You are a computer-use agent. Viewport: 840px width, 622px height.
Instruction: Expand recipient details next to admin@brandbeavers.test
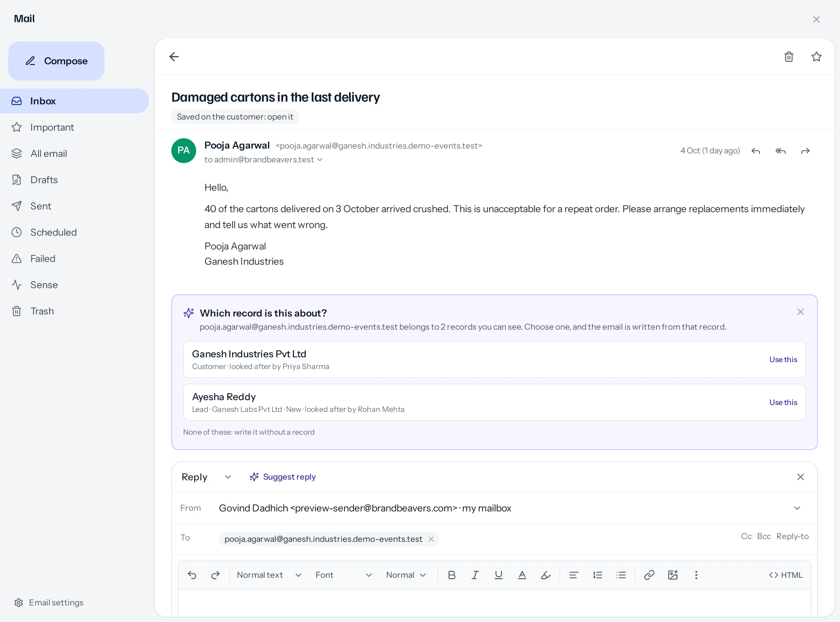[x=320, y=160]
